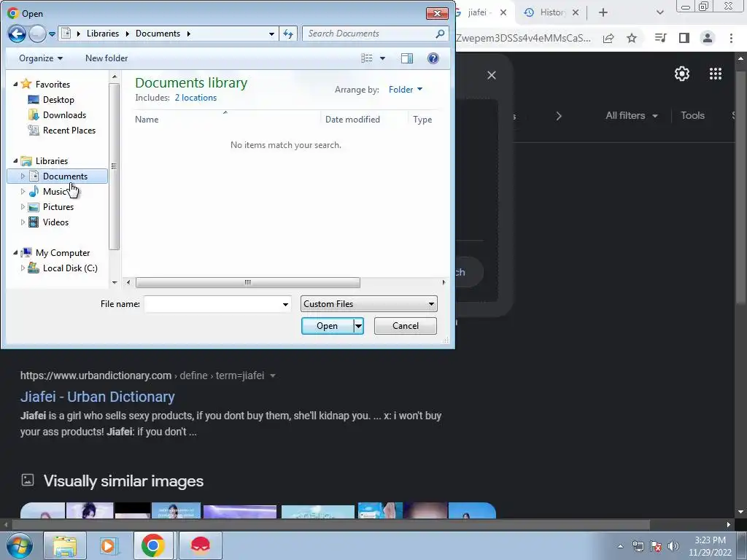Click New folder button

click(x=107, y=58)
